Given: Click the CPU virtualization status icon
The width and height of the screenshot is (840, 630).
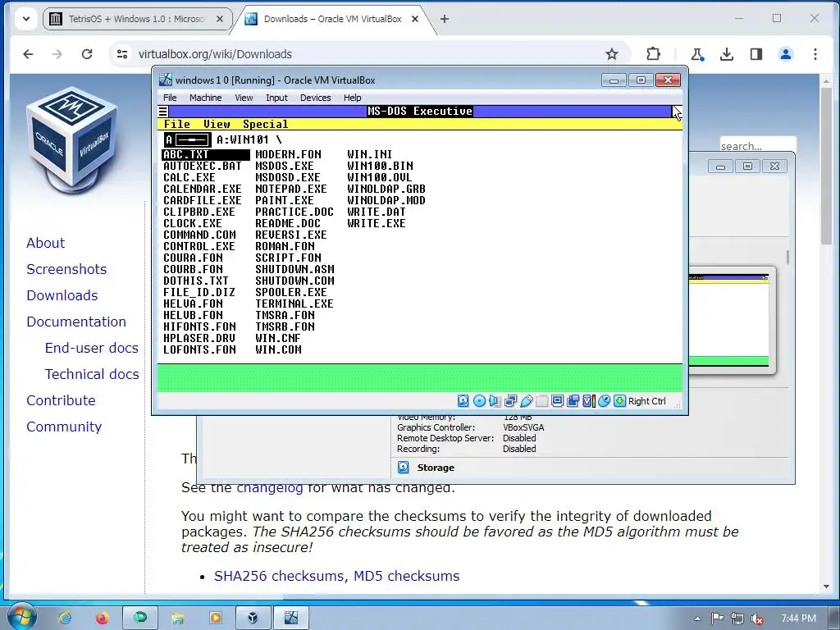Looking at the screenshot, I should [589, 400].
